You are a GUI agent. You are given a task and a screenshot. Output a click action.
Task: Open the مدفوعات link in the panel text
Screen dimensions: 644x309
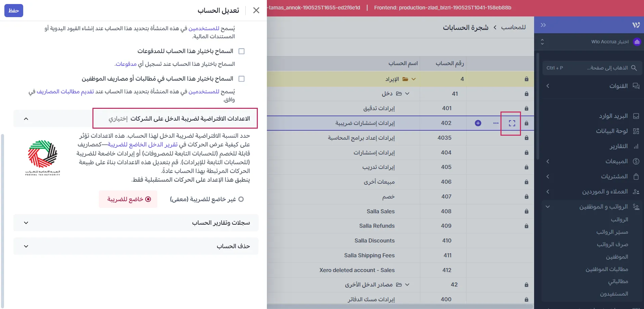click(x=126, y=64)
